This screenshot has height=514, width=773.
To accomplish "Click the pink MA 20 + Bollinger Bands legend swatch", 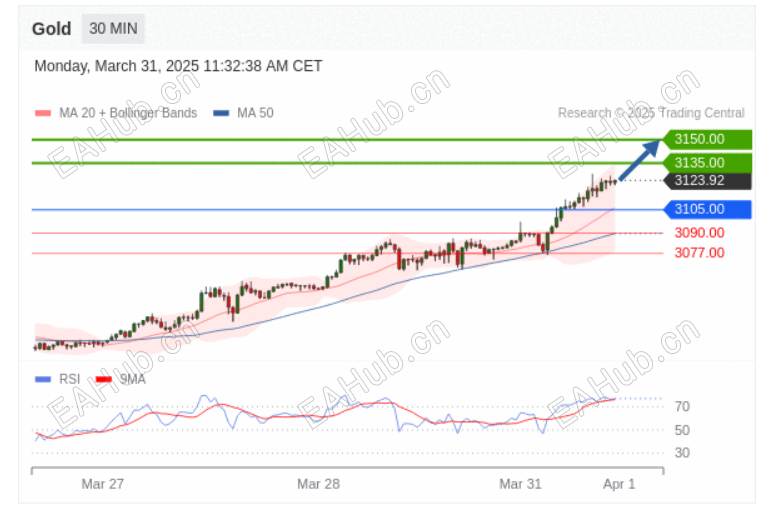I will click(x=43, y=113).
